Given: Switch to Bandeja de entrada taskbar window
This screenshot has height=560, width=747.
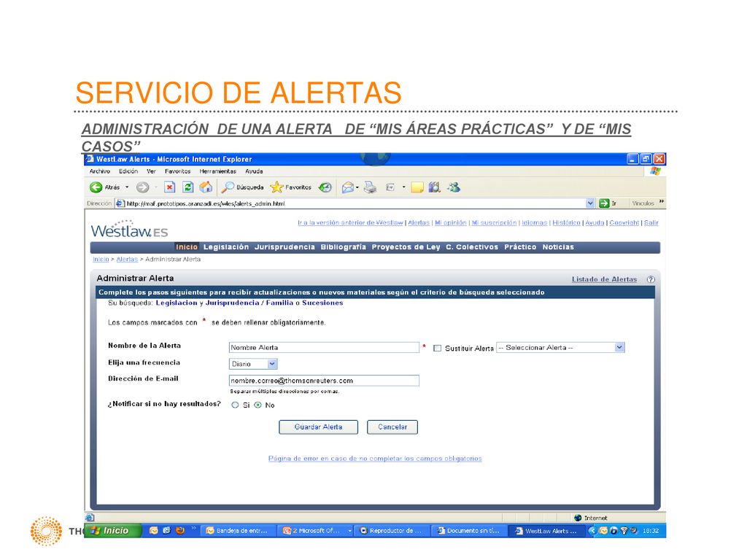Looking at the screenshot, I should pos(239,531).
